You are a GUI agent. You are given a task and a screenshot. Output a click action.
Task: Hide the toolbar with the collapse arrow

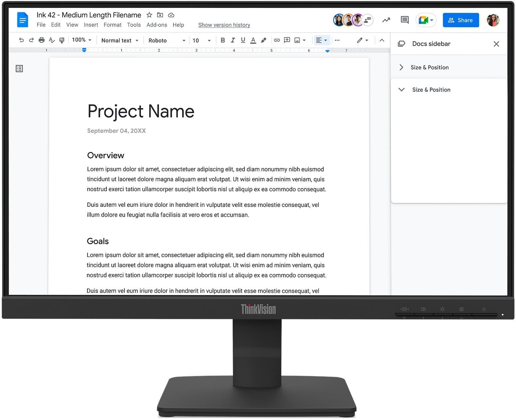point(382,40)
